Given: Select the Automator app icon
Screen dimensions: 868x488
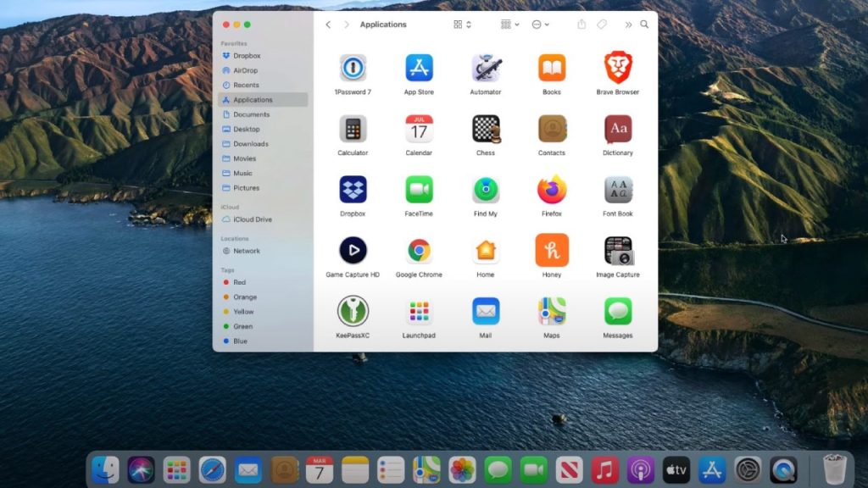Looking at the screenshot, I should coord(486,68).
